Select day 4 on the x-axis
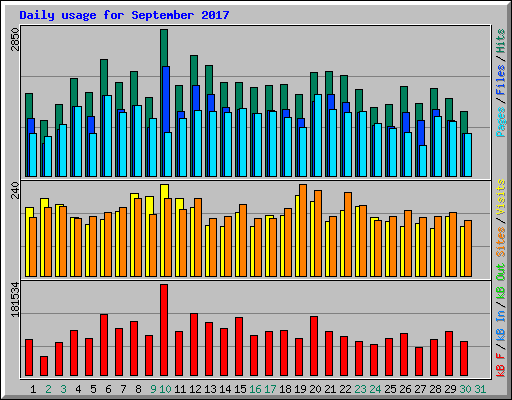This screenshot has width=512, height=400. [78, 389]
